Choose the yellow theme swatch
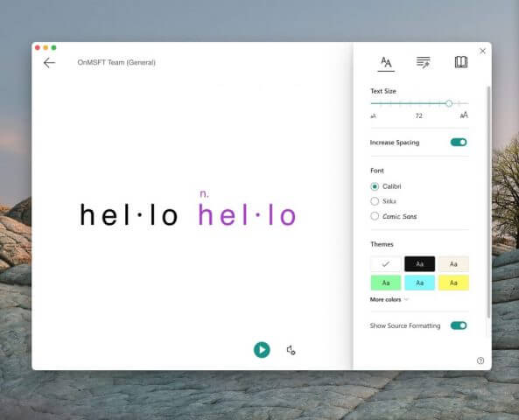This screenshot has height=420, width=519. click(453, 283)
